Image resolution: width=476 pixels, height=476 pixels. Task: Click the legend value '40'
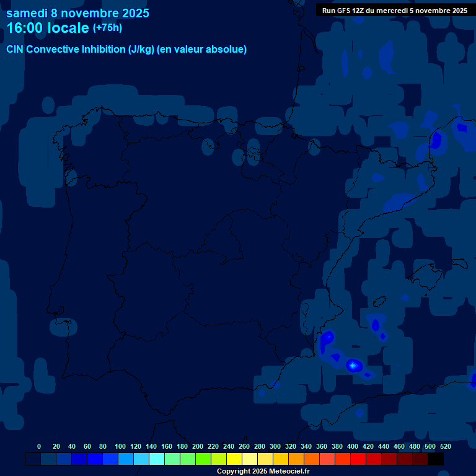[72, 446]
